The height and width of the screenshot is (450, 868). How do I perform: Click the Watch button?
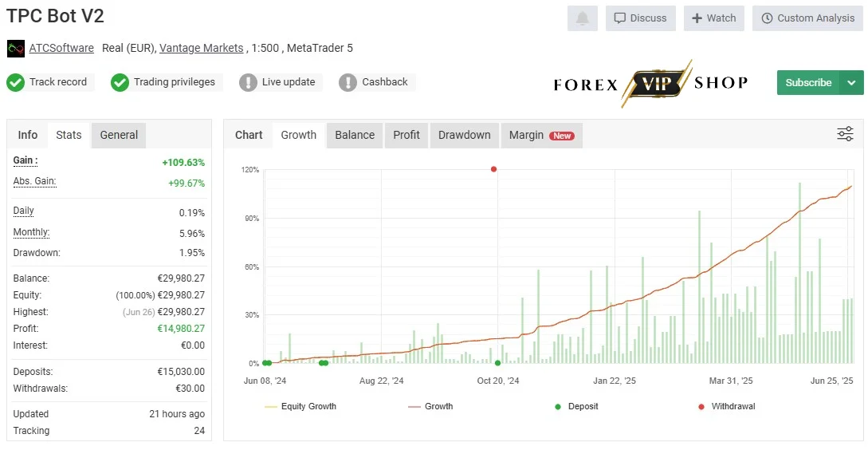pyautogui.click(x=714, y=18)
